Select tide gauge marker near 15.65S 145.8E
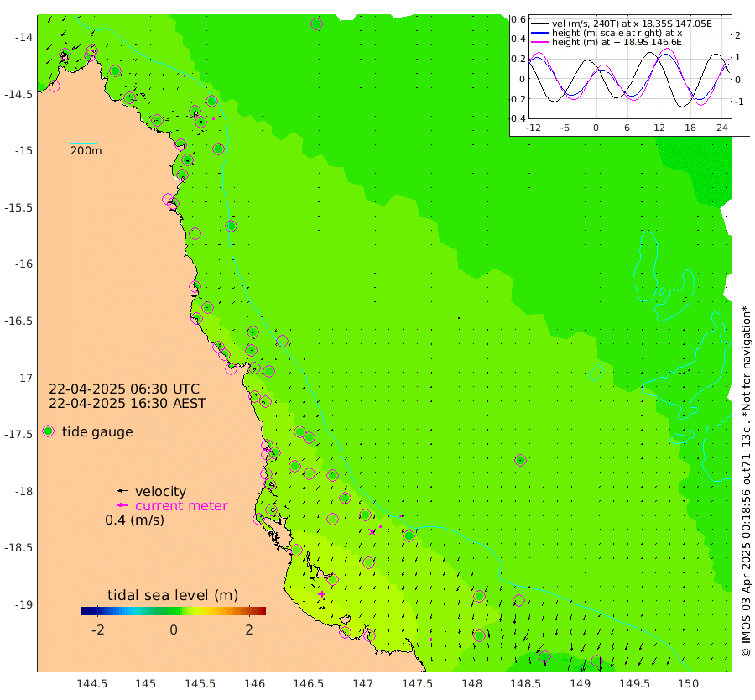 pyautogui.click(x=232, y=226)
